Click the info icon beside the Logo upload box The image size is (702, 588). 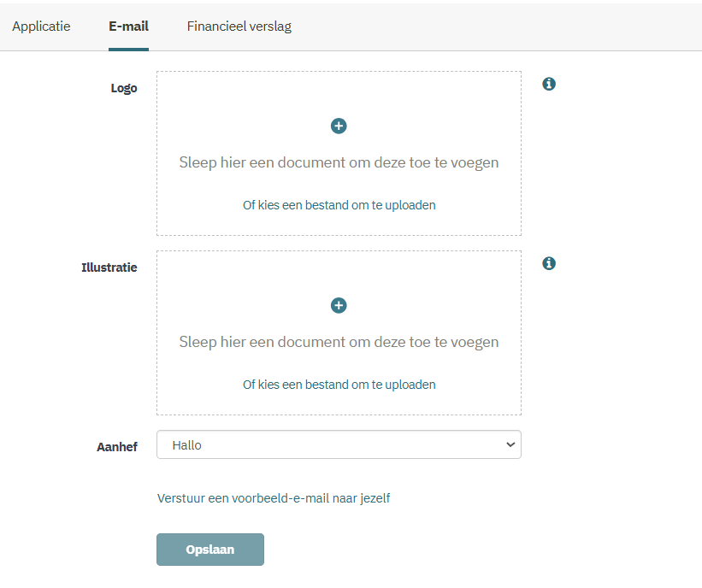549,84
